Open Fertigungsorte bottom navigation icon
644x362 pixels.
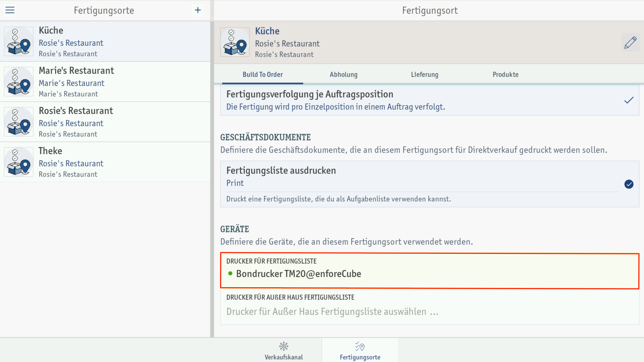pos(360,346)
